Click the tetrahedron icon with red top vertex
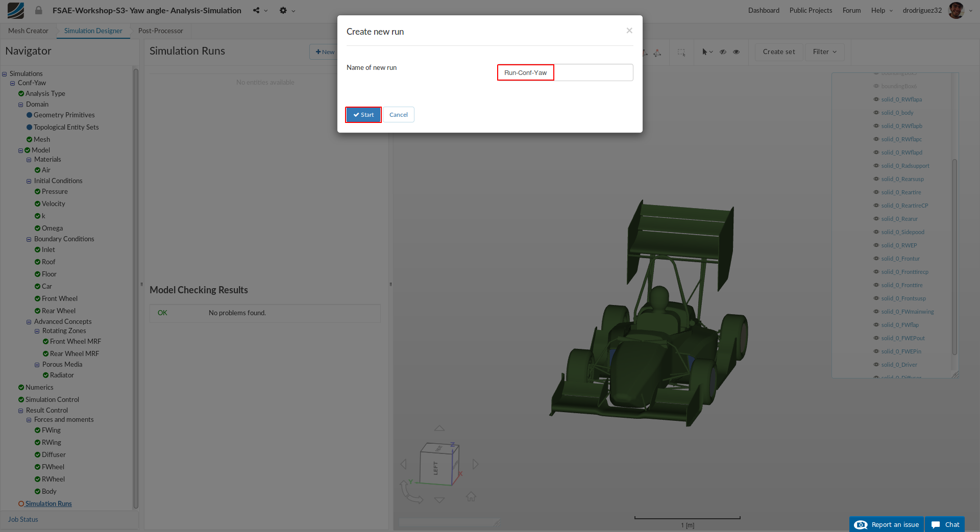 657,52
